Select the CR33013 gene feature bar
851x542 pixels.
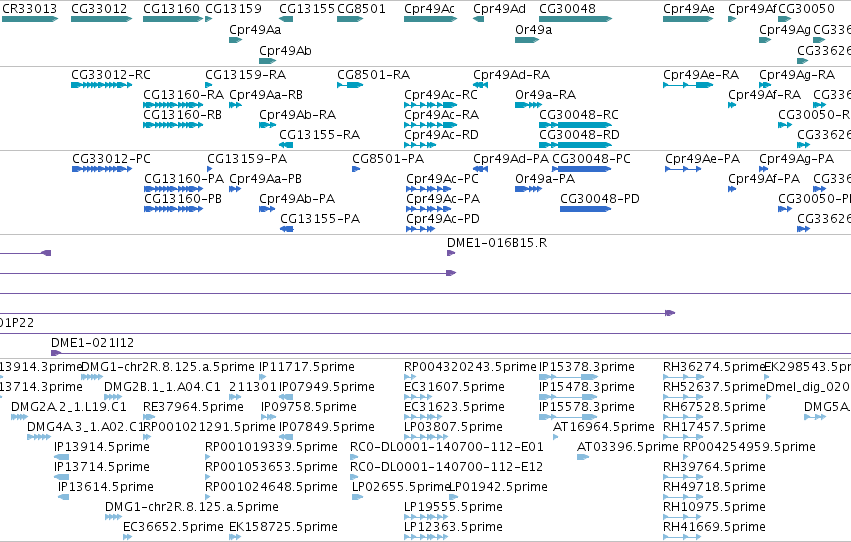pyautogui.click(x=30, y=19)
